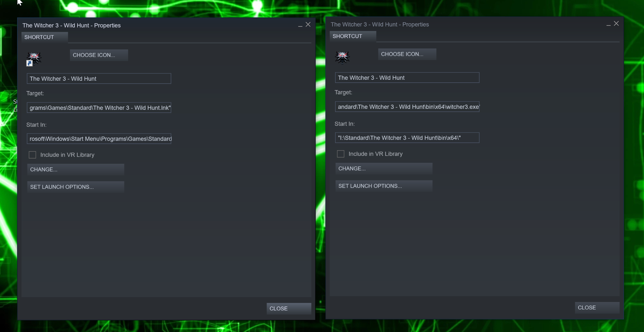Click CHANGE... button in right window

[x=384, y=169]
